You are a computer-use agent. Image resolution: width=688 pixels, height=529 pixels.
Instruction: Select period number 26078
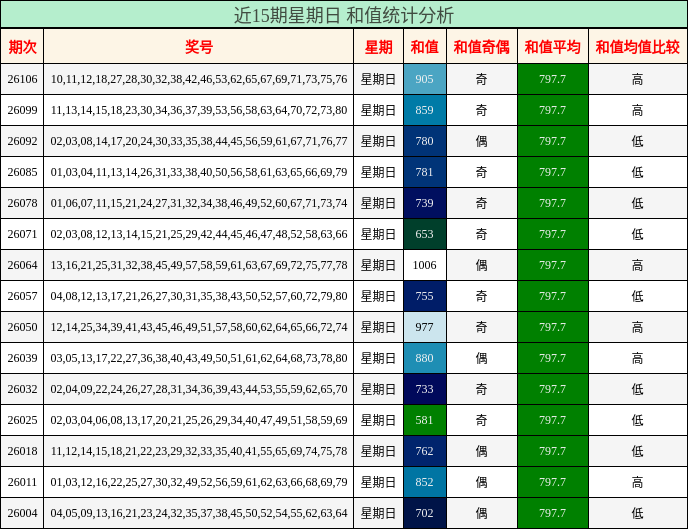[22, 203]
